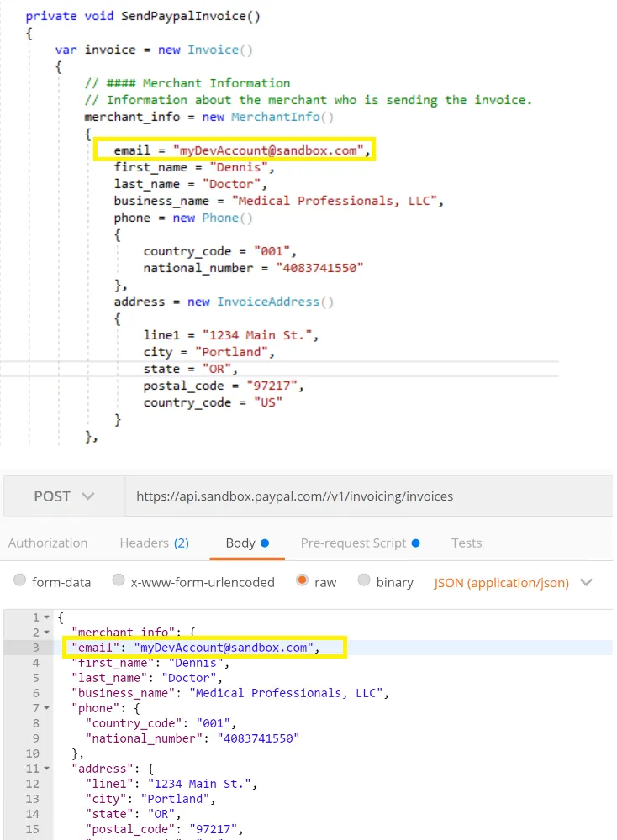Screen dimensions: 617x840
Task: Click "last_name": "Doctor" in JSON body
Action: tap(147, 678)
